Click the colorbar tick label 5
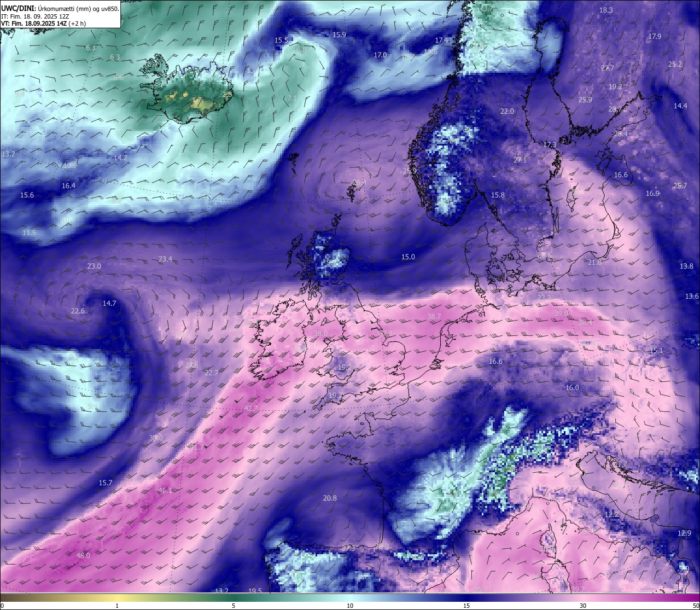Screen dimensions: 700x610 234,606
